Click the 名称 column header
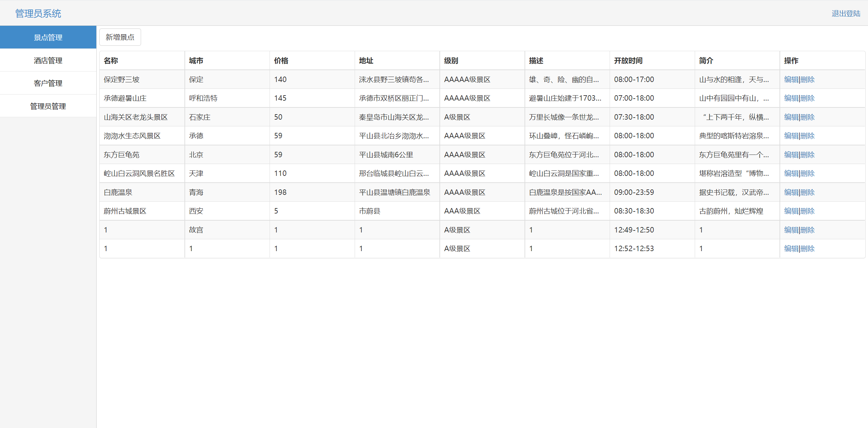The image size is (868, 428). [x=111, y=61]
